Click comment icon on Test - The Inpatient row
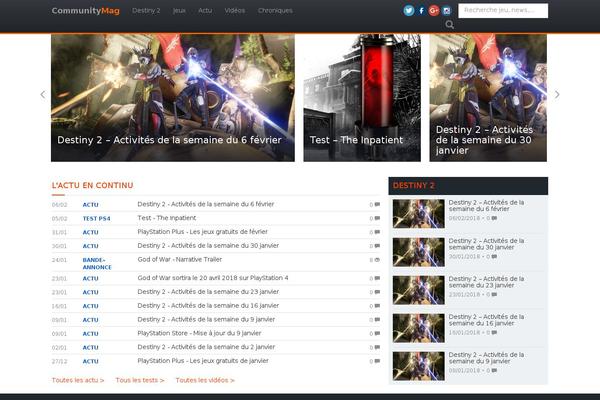Image resolution: width=600 pixels, height=400 pixels. pos(377,218)
